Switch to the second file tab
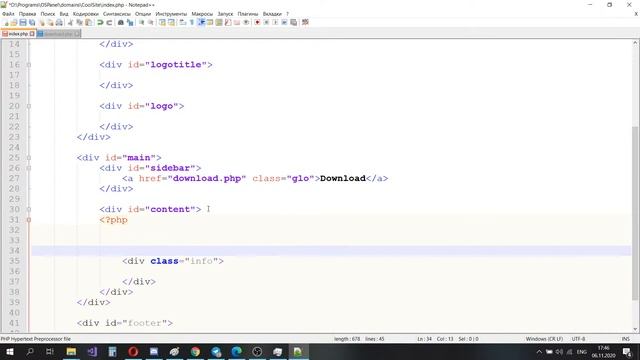This screenshot has width=640, height=360. (x=58, y=34)
